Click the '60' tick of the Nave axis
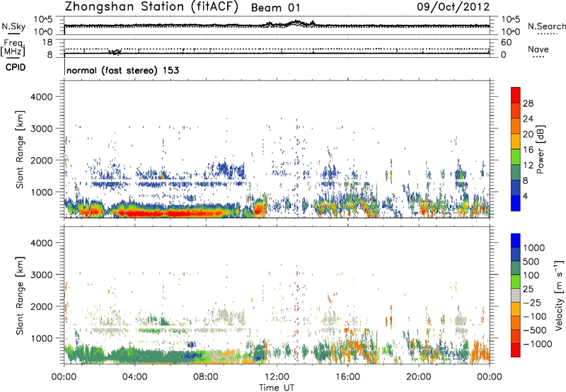This screenshot has height=392, width=566. [x=506, y=42]
